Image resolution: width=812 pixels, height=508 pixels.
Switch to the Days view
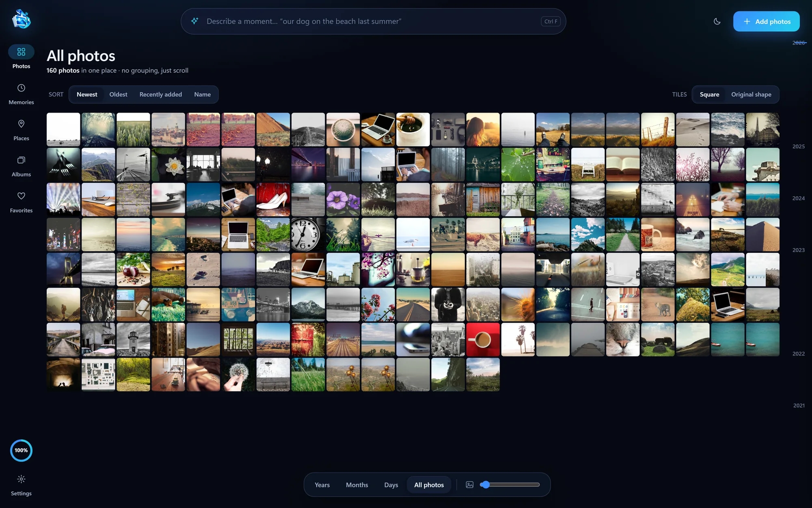[391, 485]
